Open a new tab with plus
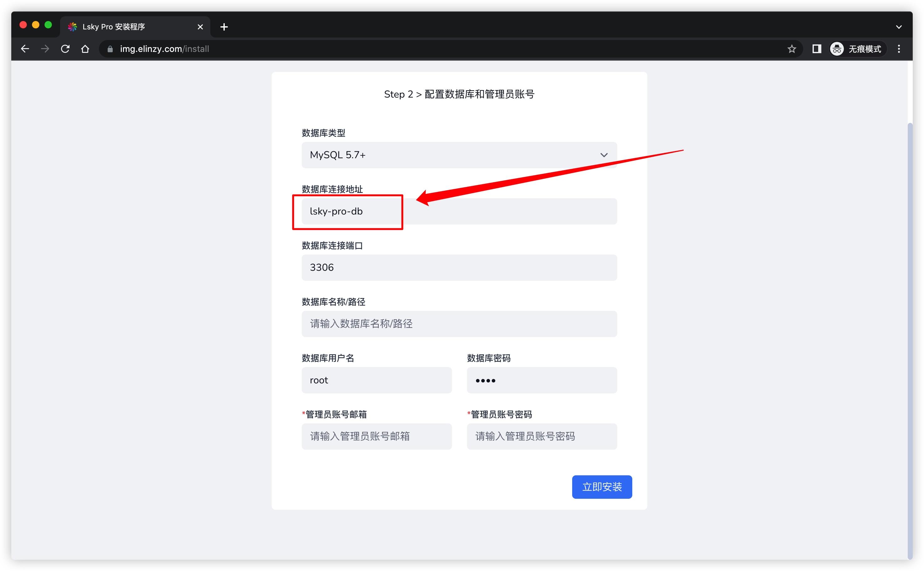924x571 pixels. pos(224,27)
